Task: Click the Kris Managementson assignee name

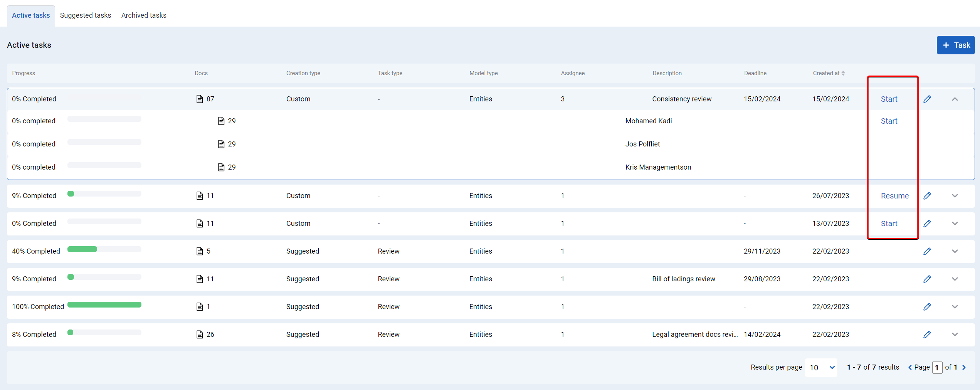Action: (x=658, y=167)
